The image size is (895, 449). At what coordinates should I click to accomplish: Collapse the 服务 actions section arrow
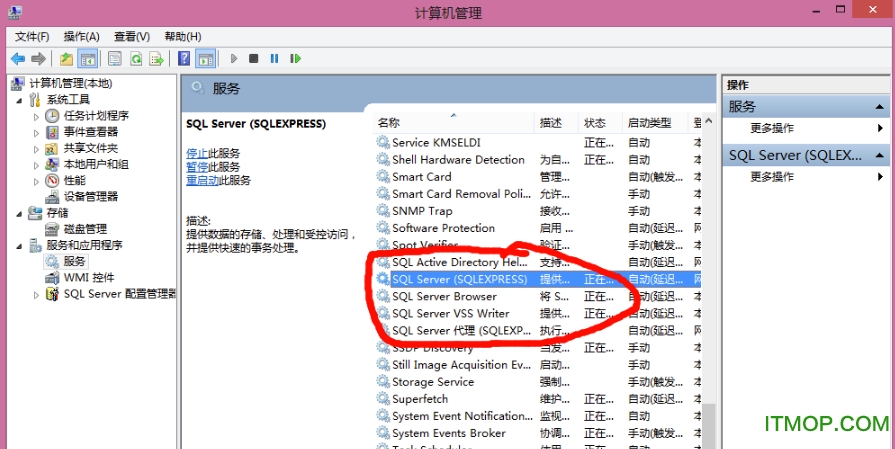(879, 107)
